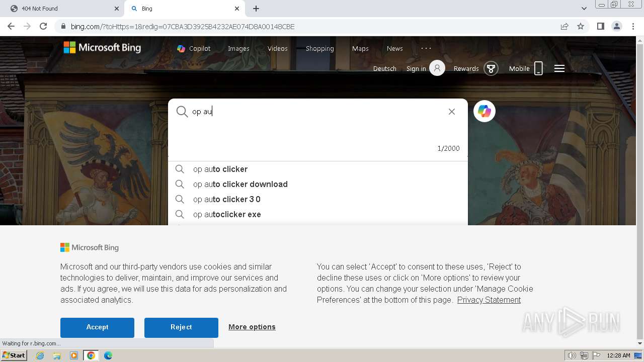Viewport: 644px width, 362px height.
Task: Close the 404 Not Found tab
Action: [x=116, y=9]
